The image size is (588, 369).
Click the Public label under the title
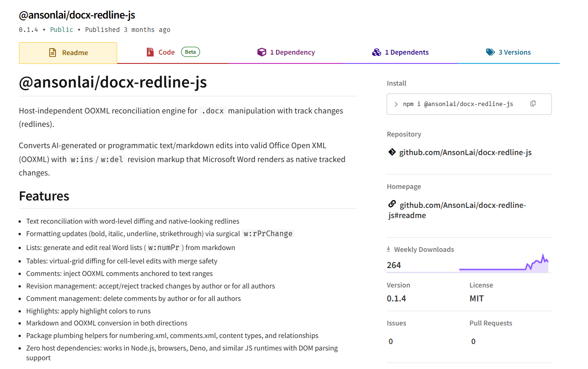(62, 30)
